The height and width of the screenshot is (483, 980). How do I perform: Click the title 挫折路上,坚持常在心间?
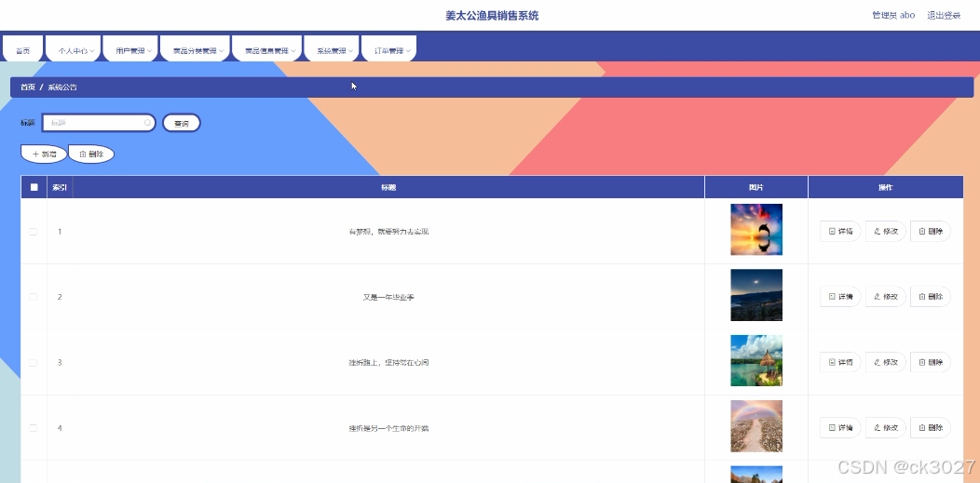pos(388,363)
